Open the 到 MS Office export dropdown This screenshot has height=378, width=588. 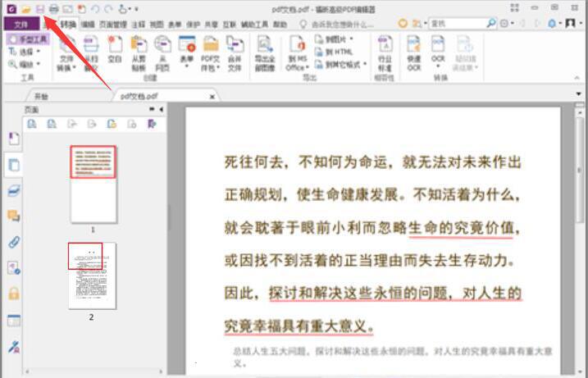pyautogui.click(x=297, y=53)
